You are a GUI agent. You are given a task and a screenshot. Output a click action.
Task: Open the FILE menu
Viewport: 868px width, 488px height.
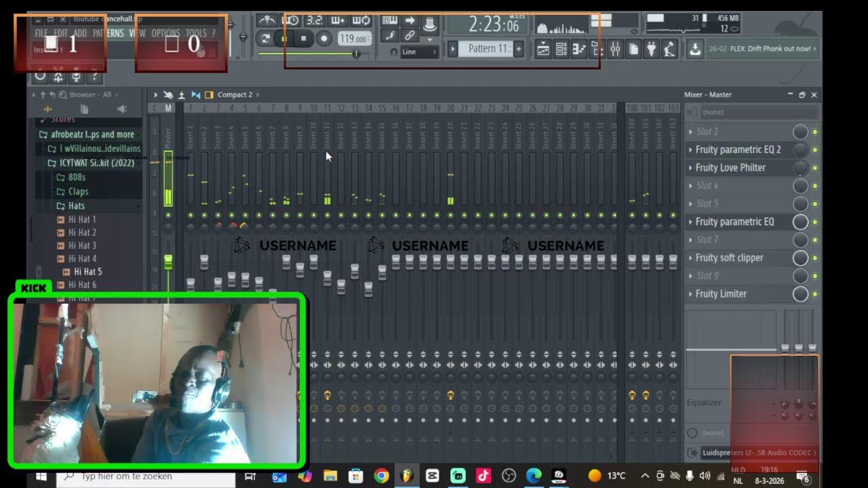(41, 33)
